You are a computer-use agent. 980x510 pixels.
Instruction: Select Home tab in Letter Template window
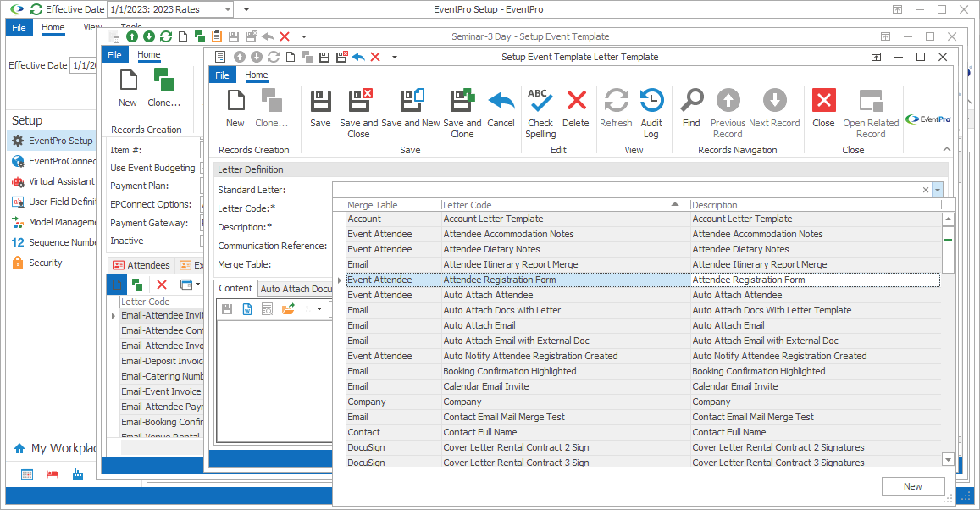pos(257,75)
